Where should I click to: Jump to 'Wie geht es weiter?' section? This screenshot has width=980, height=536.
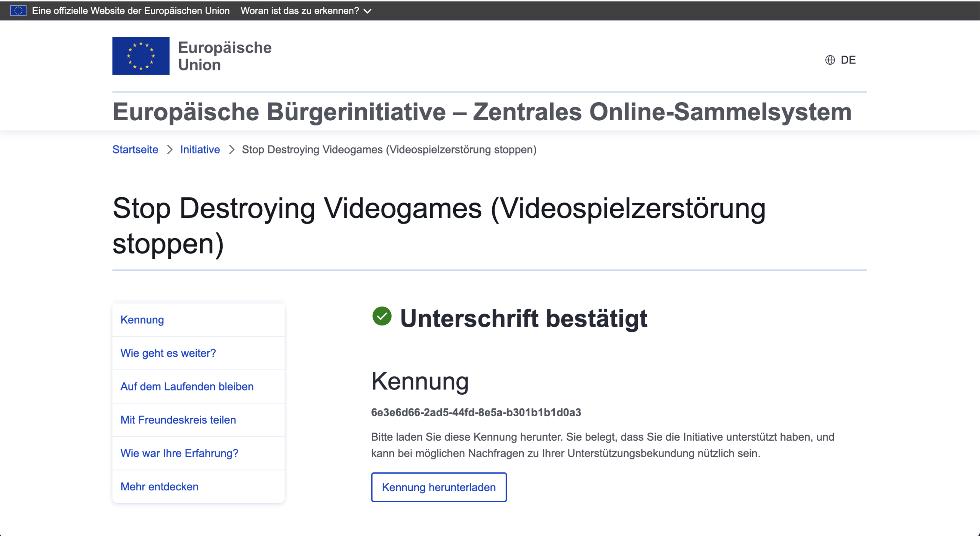[168, 353]
